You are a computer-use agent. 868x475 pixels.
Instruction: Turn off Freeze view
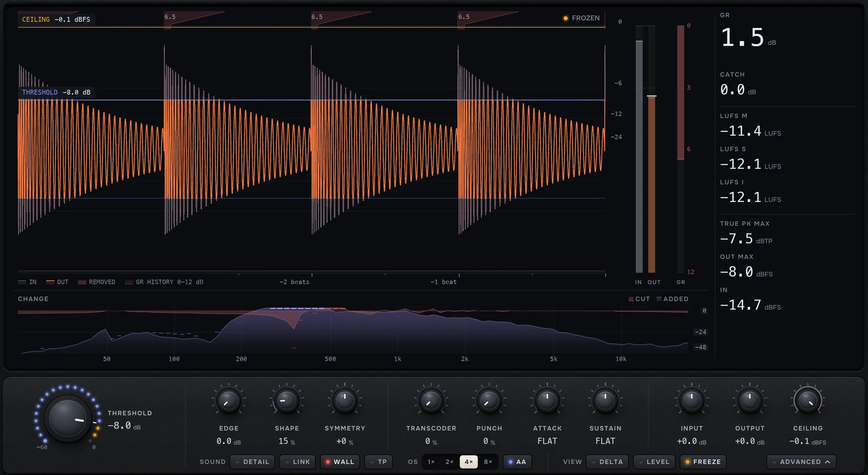tap(703, 462)
